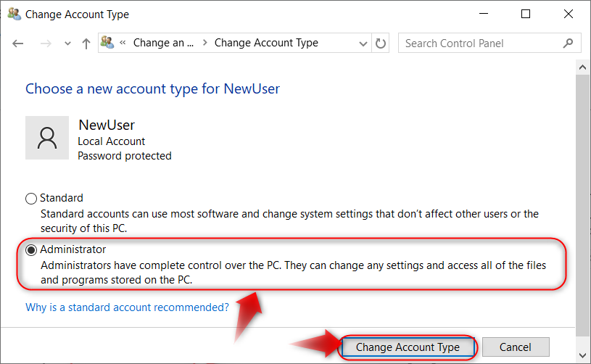Image resolution: width=591 pixels, height=364 pixels.
Task: Click the Forward navigation arrow
Action: click(x=45, y=44)
